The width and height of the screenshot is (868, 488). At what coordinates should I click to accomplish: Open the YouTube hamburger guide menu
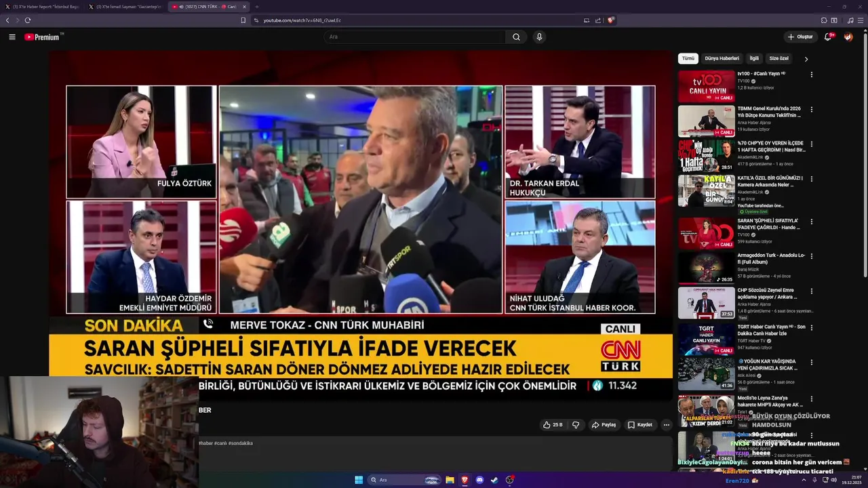click(12, 37)
